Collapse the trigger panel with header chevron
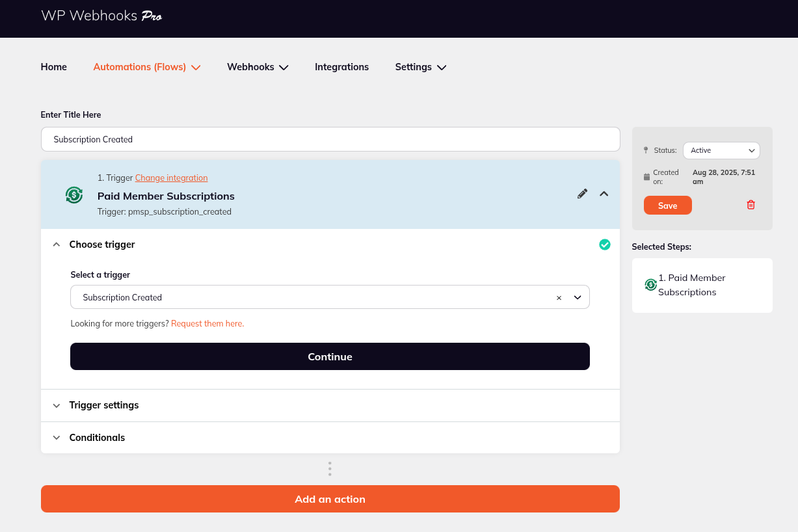The height and width of the screenshot is (532, 798). (604, 194)
